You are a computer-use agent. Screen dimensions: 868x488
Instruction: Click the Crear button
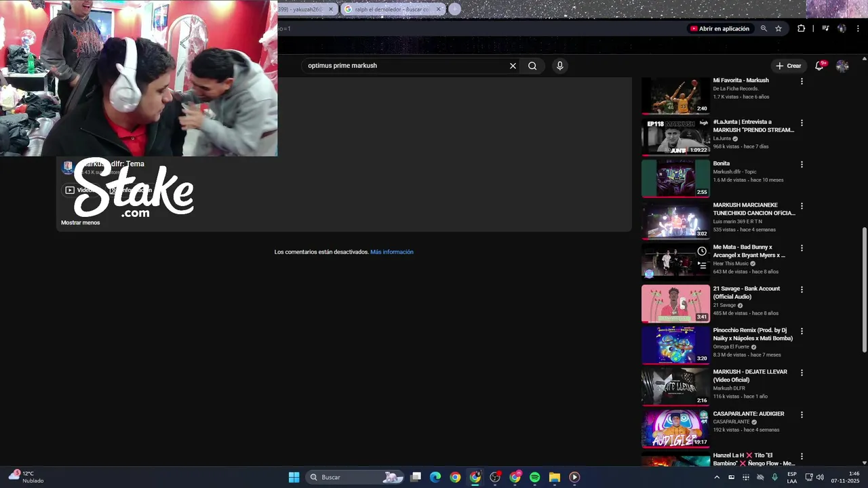tap(789, 66)
